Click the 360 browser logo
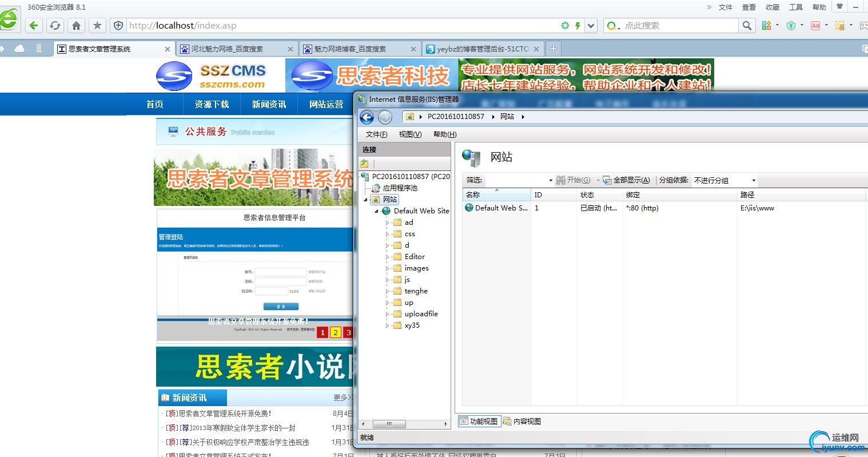This screenshot has width=868, height=457. tap(9, 19)
